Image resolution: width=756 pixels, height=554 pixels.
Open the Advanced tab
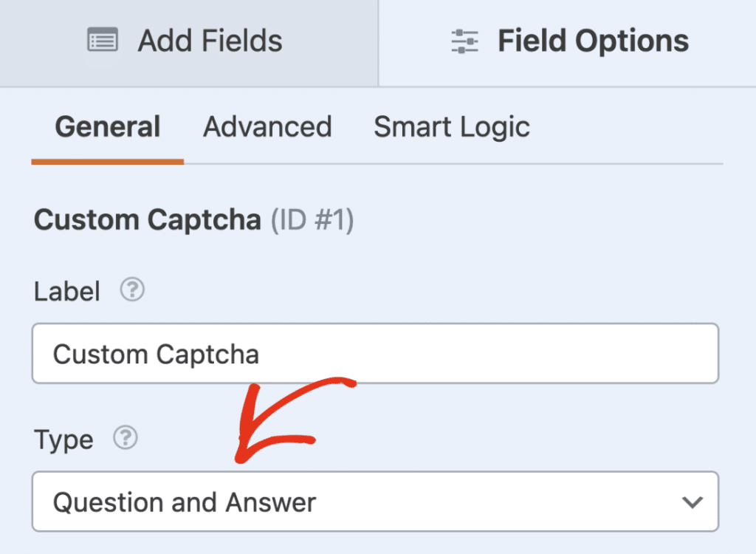(x=267, y=127)
